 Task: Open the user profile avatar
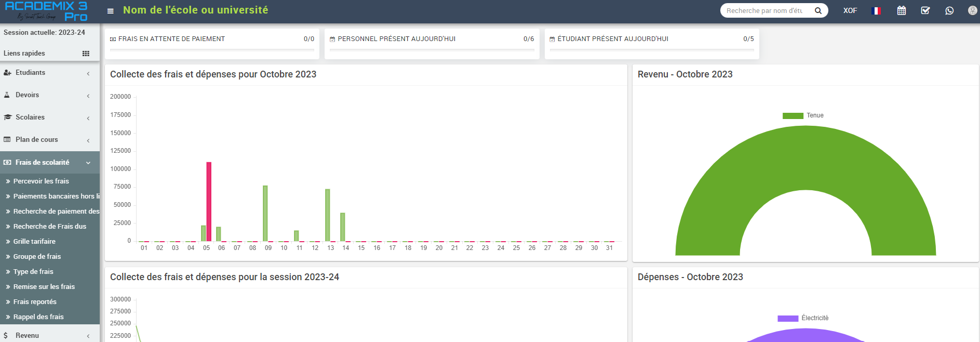(x=973, y=10)
